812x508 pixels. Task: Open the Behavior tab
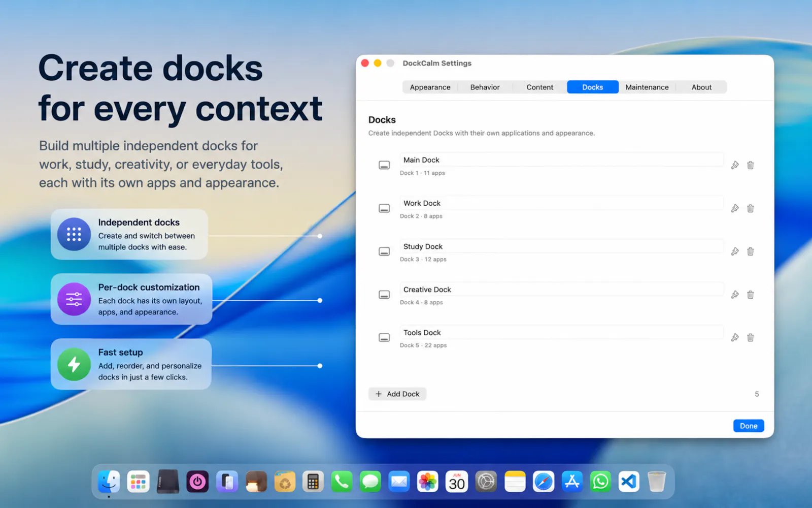coord(485,87)
